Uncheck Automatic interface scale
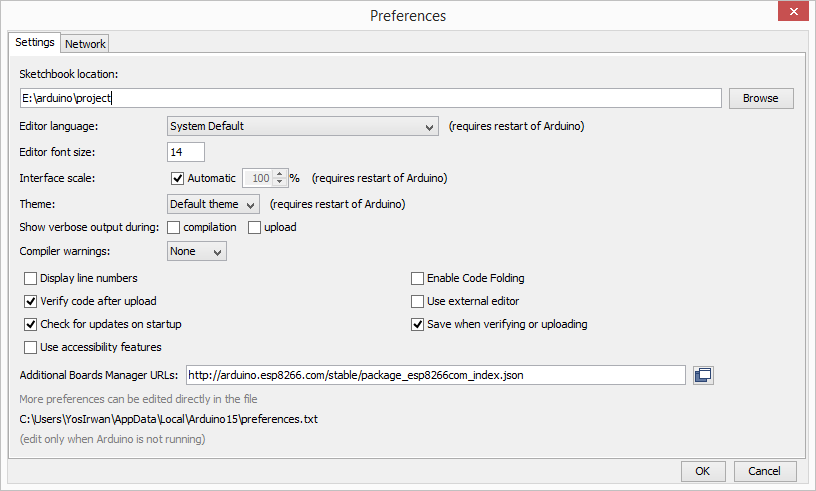This screenshot has height=491, width=816. [178, 178]
